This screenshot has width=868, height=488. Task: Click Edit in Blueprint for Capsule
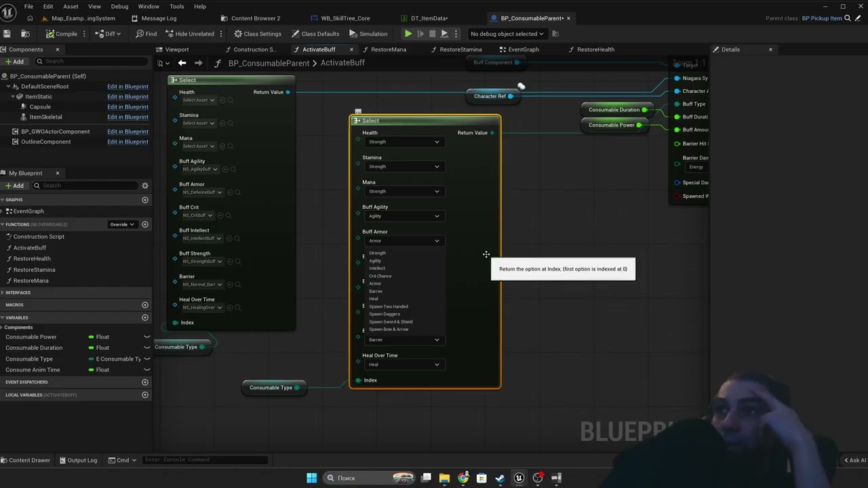(127, 107)
